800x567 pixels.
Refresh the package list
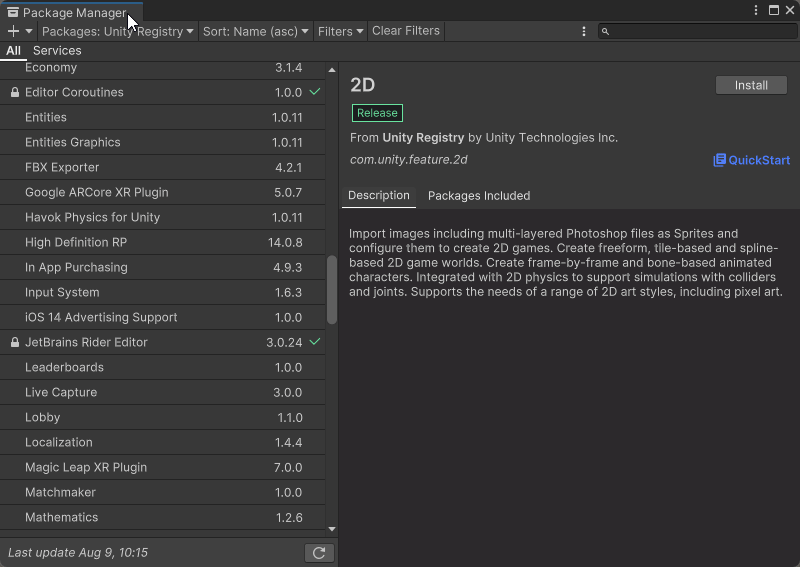point(319,553)
